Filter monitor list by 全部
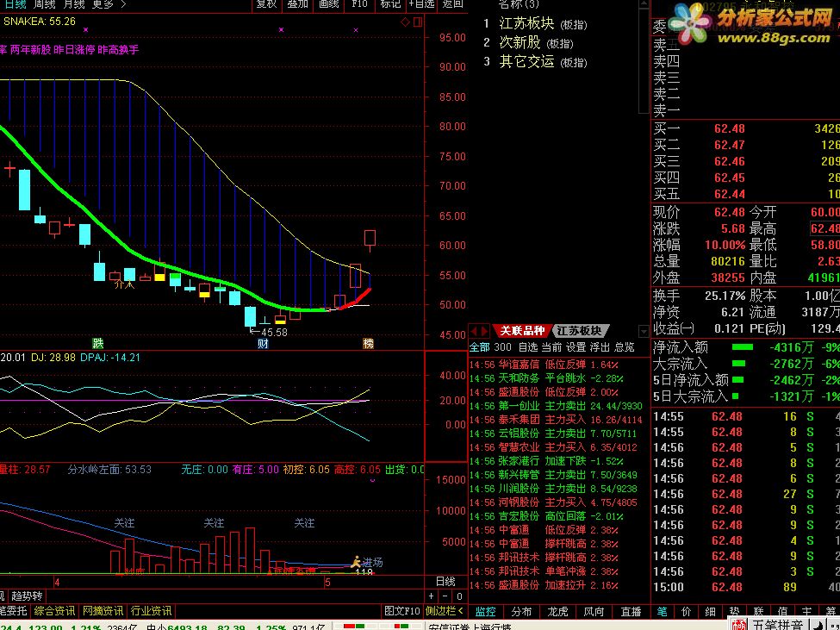Image resolution: width=840 pixels, height=630 pixels. [480, 347]
